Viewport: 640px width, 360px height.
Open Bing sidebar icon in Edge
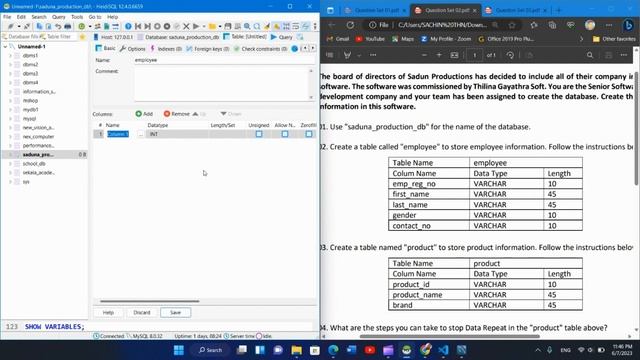tap(629, 25)
